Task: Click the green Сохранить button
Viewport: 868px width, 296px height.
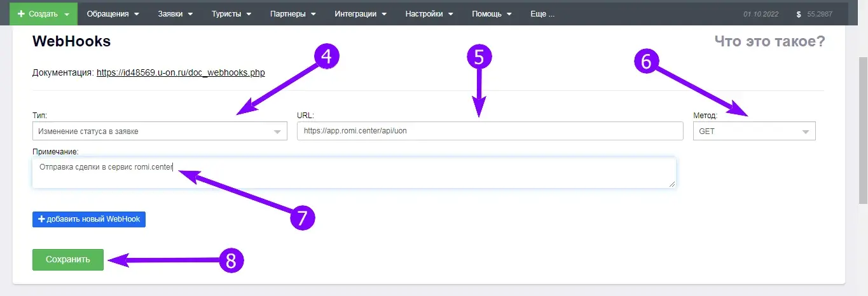Action: coord(68,259)
